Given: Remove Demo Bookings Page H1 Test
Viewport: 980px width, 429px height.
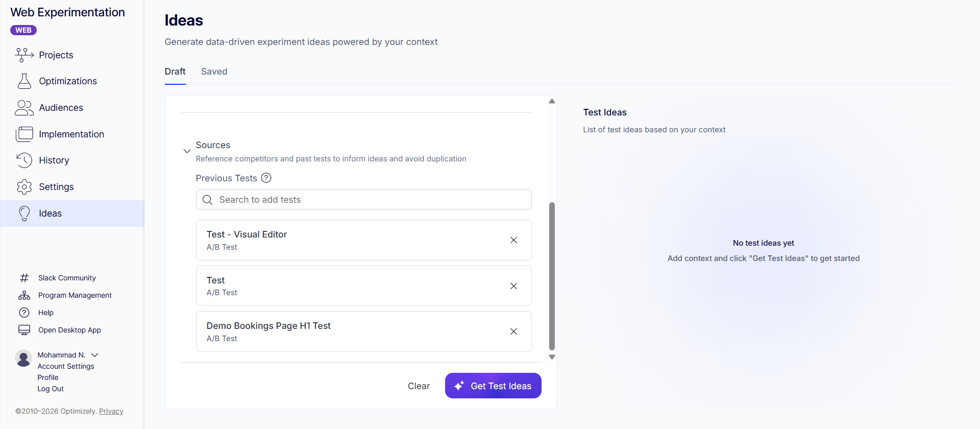Looking at the screenshot, I should click(x=513, y=331).
